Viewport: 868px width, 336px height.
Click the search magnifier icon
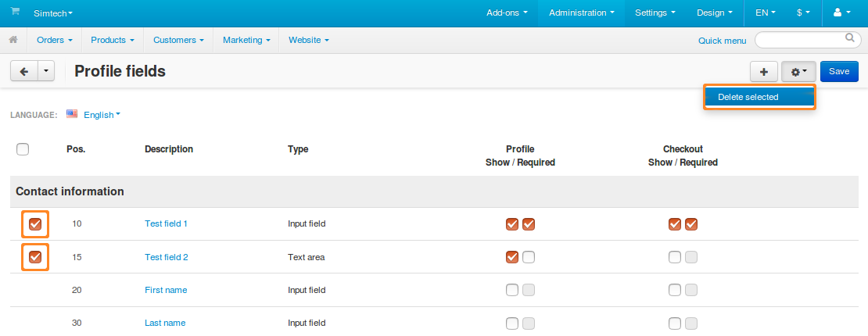click(850, 38)
